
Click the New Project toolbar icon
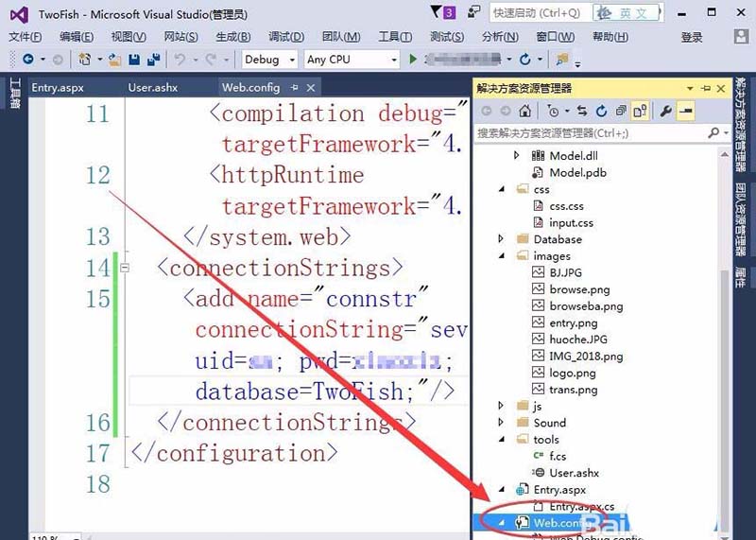[x=85, y=60]
